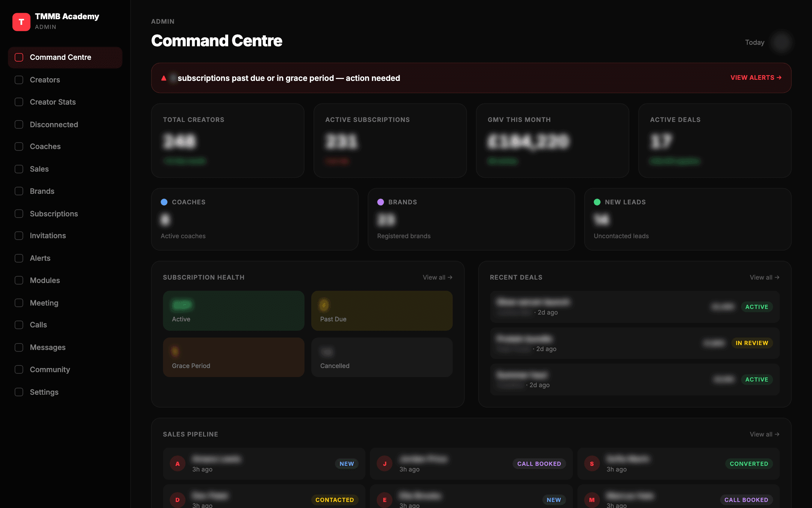Open Creator Stats from sidebar
The width and height of the screenshot is (812, 508).
(65, 102)
